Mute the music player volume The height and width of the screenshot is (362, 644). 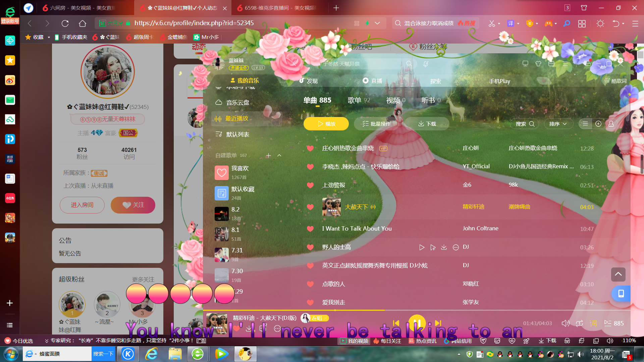click(x=566, y=323)
